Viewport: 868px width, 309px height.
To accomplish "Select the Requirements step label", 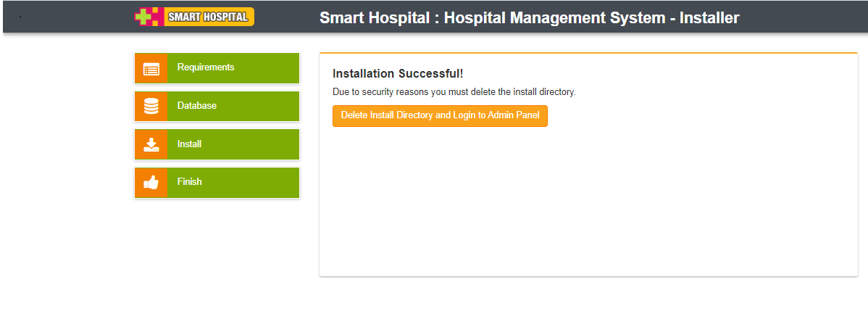I will tap(206, 67).
